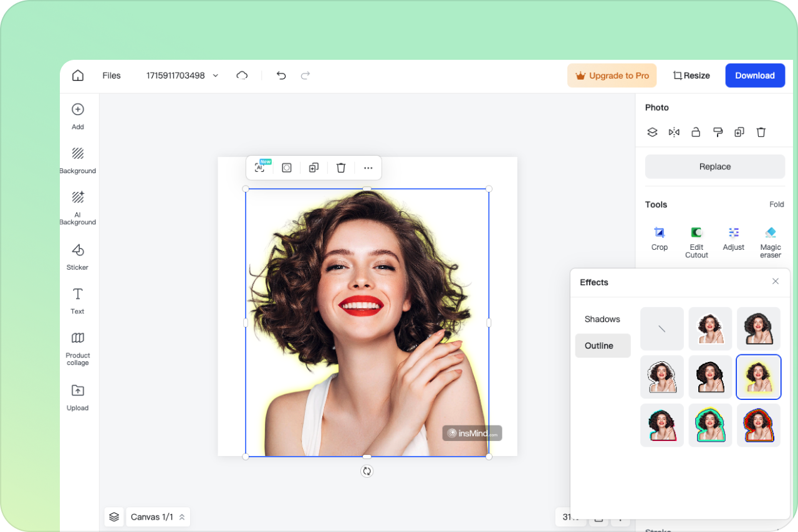
Task: Switch to the Shadows tab
Action: tap(602, 319)
